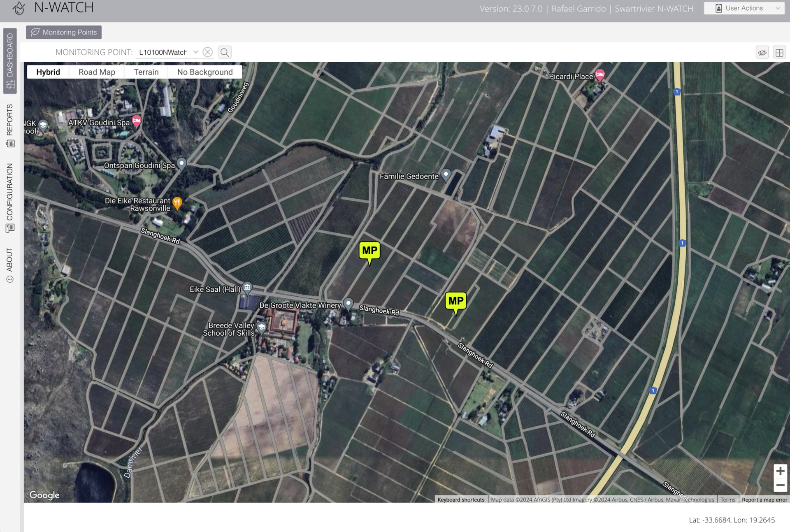
Task: Click the Configuration sidebar icon
Action: pyautogui.click(x=10, y=228)
